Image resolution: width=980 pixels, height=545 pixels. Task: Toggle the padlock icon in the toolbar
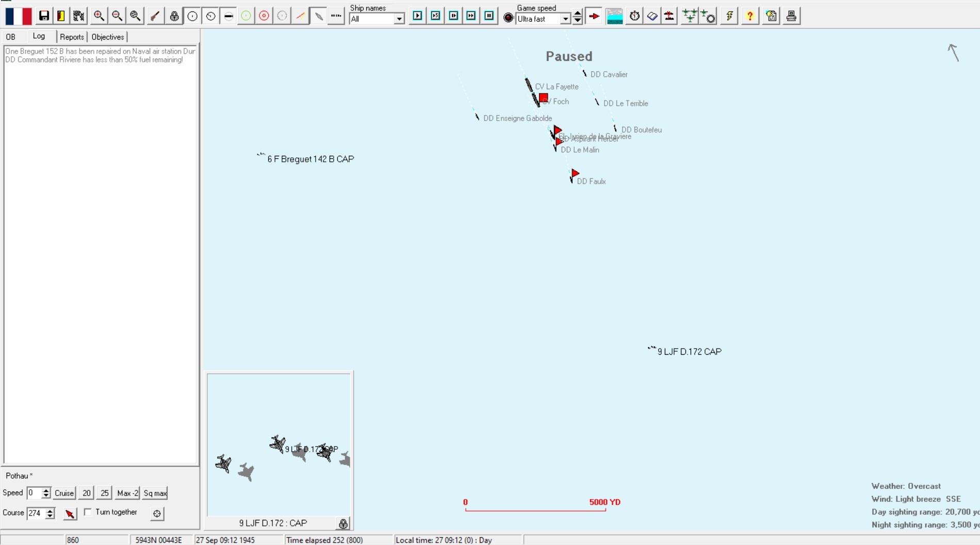174,16
